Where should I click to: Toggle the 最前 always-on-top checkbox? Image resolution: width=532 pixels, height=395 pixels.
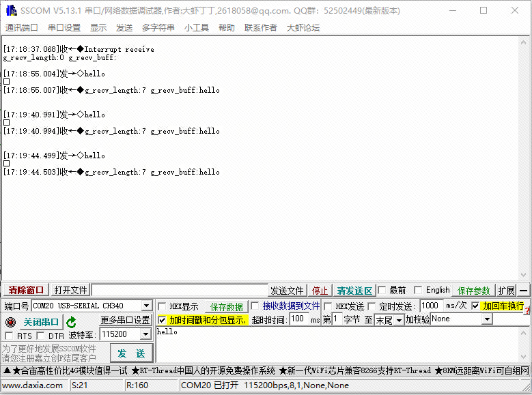382,290
